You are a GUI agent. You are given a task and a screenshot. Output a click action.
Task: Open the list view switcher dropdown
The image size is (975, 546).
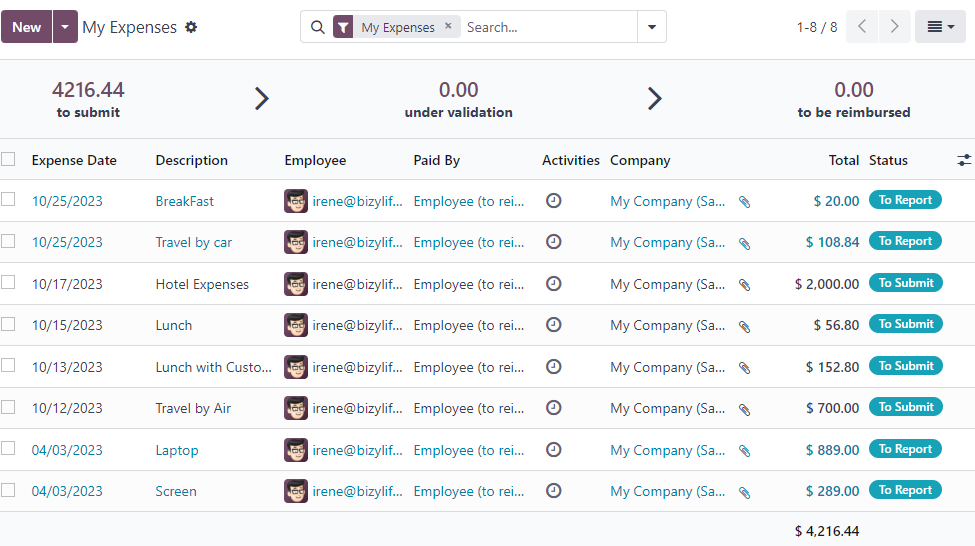(940, 27)
